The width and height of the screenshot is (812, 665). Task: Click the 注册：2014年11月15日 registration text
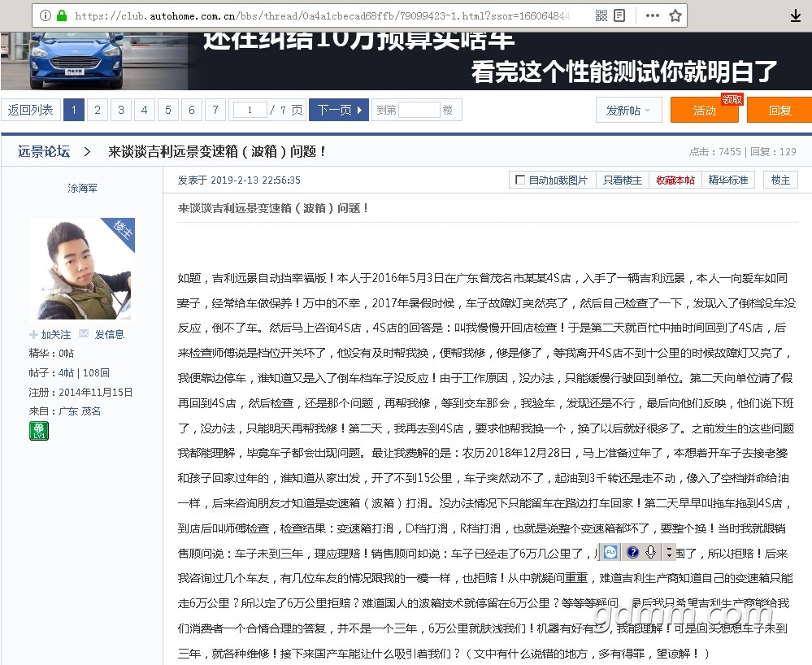pyautogui.click(x=80, y=392)
